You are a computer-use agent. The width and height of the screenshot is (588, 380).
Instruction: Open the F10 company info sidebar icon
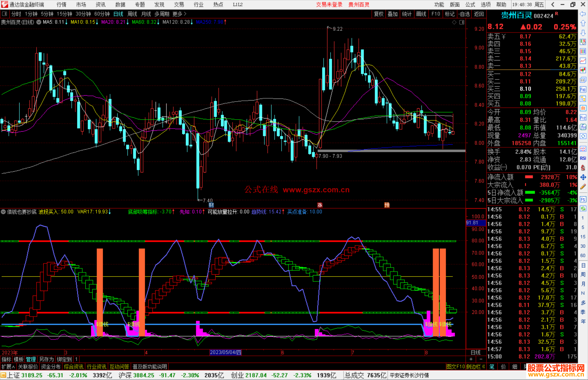click(x=583, y=89)
